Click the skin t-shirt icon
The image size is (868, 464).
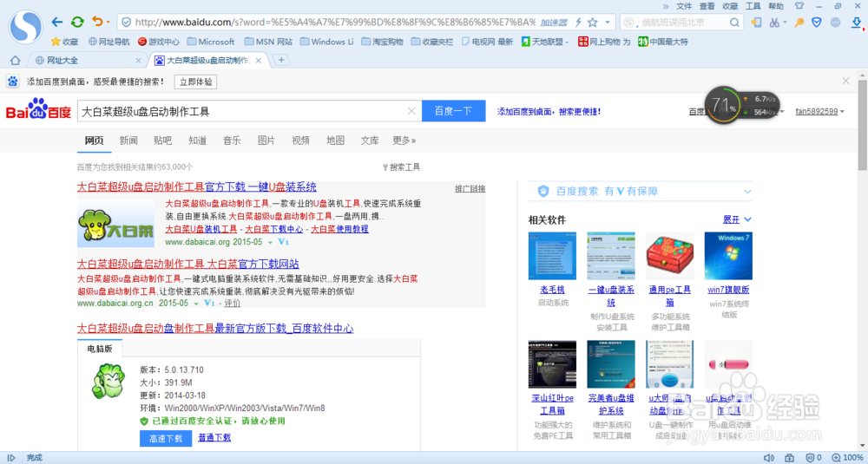(x=799, y=6)
